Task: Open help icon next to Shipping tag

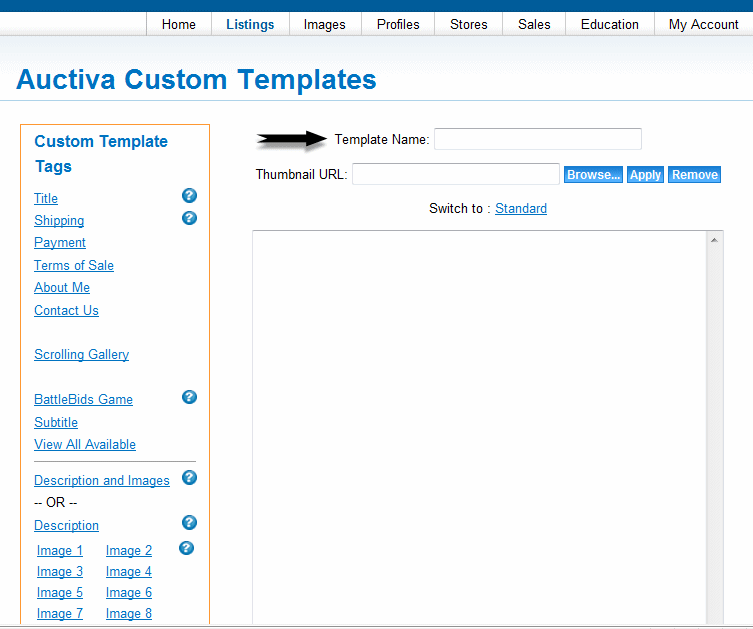Action: (x=189, y=218)
